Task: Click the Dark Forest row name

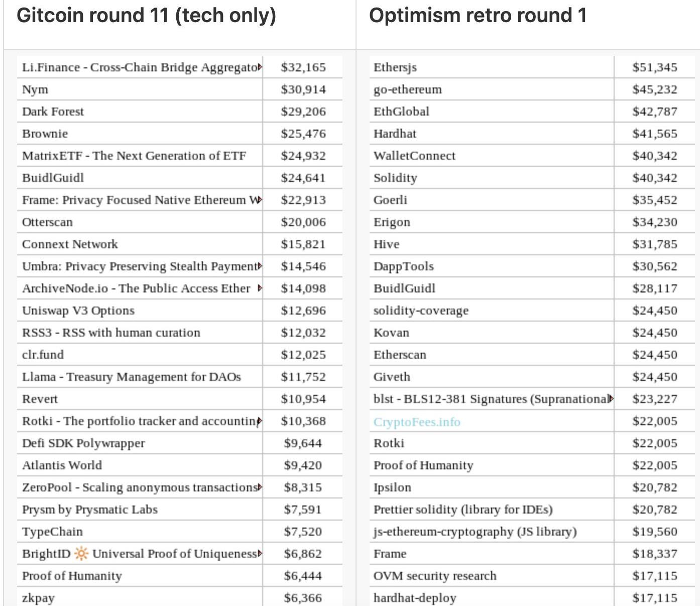Action: 53,112
